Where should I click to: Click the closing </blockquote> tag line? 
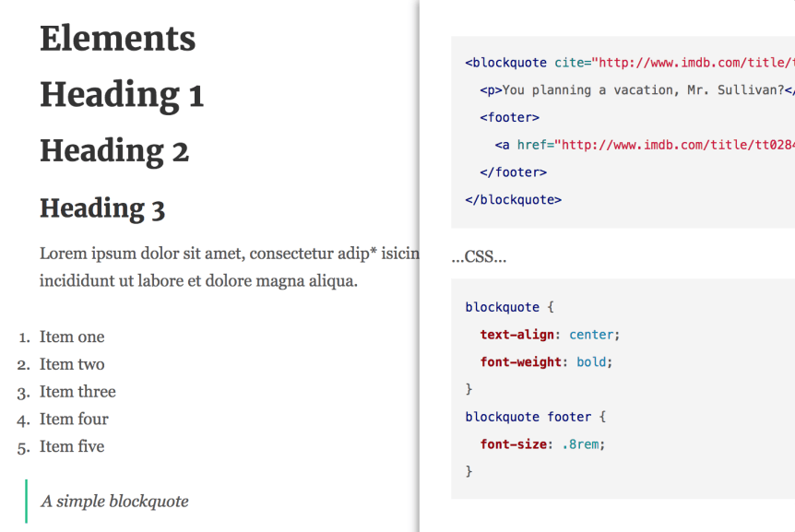(x=513, y=199)
